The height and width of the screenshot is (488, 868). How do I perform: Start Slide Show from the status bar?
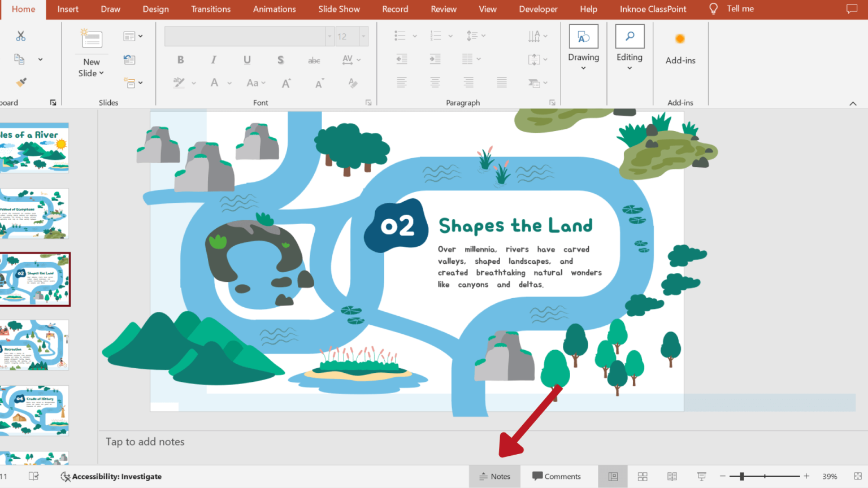coord(701,476)
